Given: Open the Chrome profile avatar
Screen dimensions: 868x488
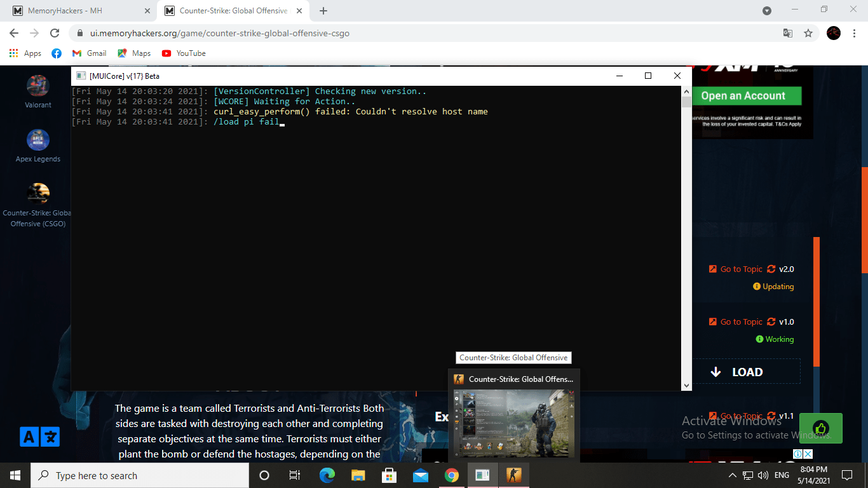Looking at the screenshot, I should (x=834, y=33).
